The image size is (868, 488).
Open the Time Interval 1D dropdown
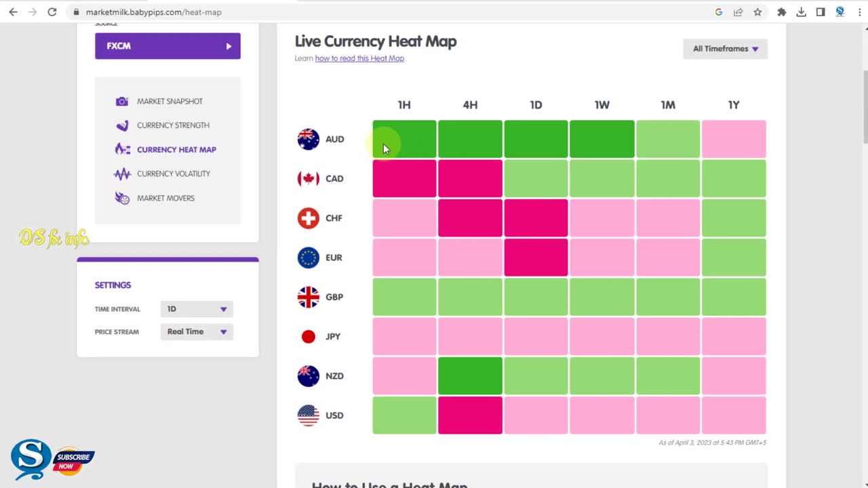[197, 309]
